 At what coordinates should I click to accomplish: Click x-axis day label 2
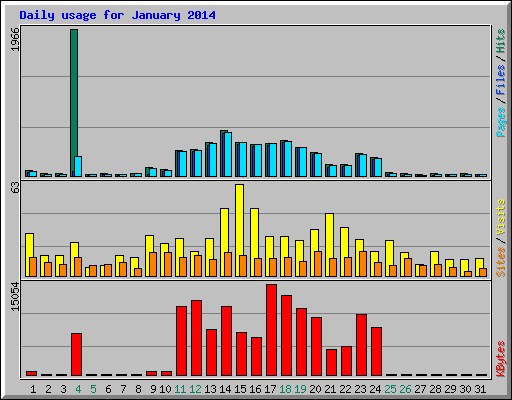point(48,389)
